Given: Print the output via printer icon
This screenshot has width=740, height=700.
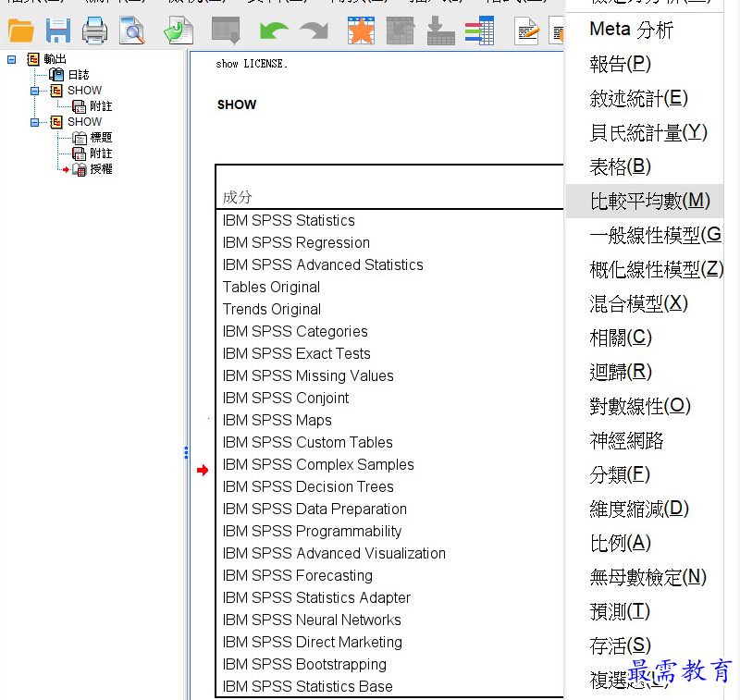Looking at the screenshot, I should point(94,31).
